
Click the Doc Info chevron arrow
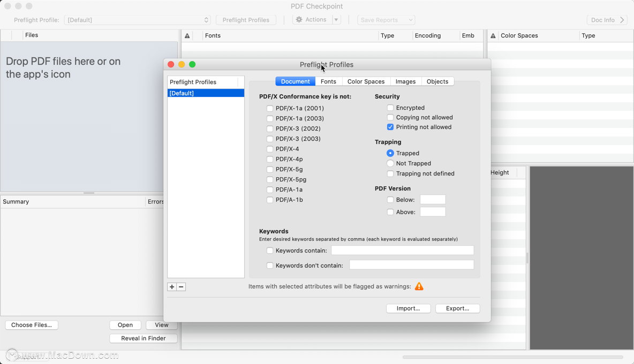point(622,20)
